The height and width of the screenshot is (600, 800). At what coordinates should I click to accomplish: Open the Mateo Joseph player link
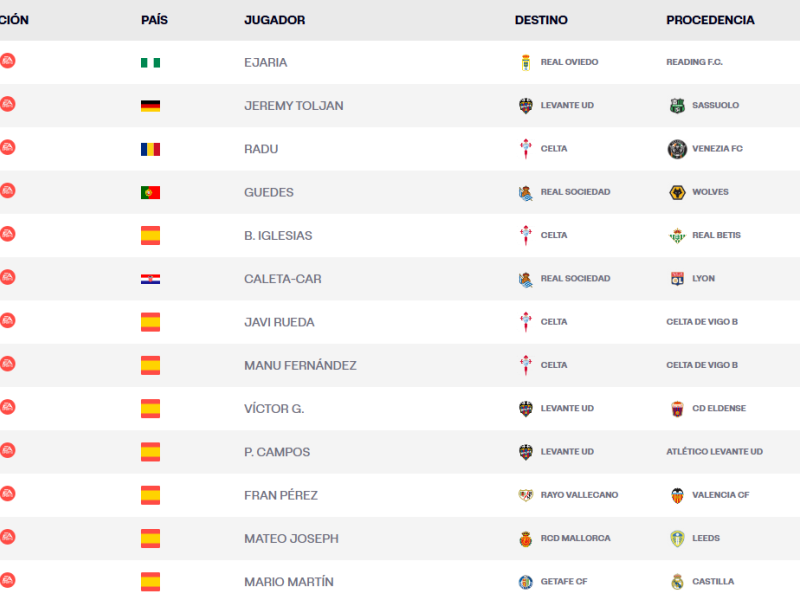(291, 538)
